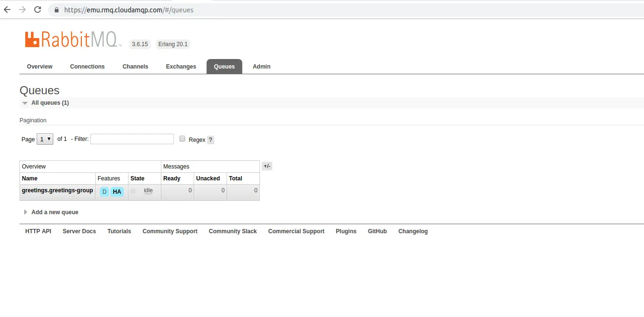
Task: Click the Total count 0 cell
Action: click(243, 192)
